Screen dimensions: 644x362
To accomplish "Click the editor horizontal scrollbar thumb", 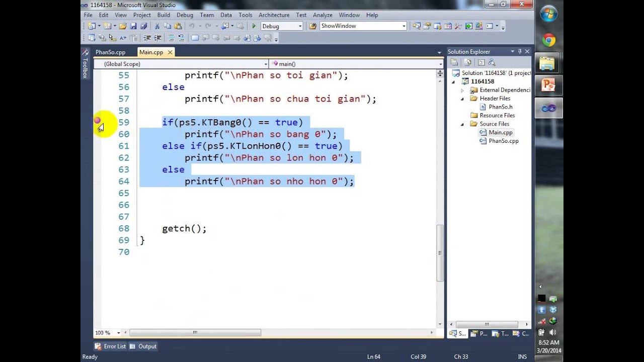I will click(195, 333).
